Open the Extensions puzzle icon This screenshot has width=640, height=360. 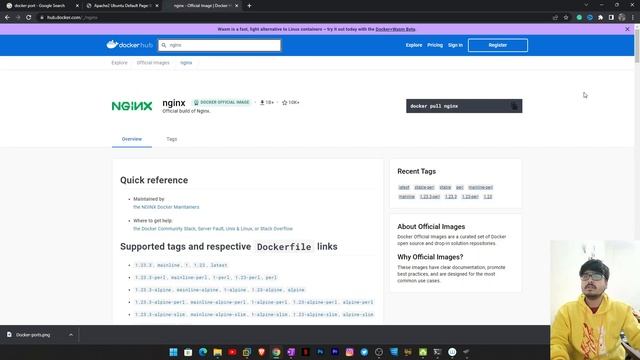tap(600, 18)
